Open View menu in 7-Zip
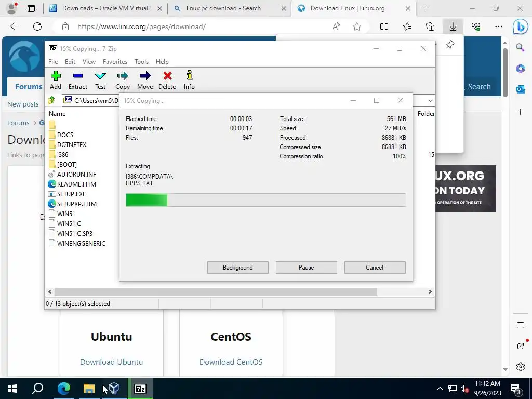 pos(89,62)
